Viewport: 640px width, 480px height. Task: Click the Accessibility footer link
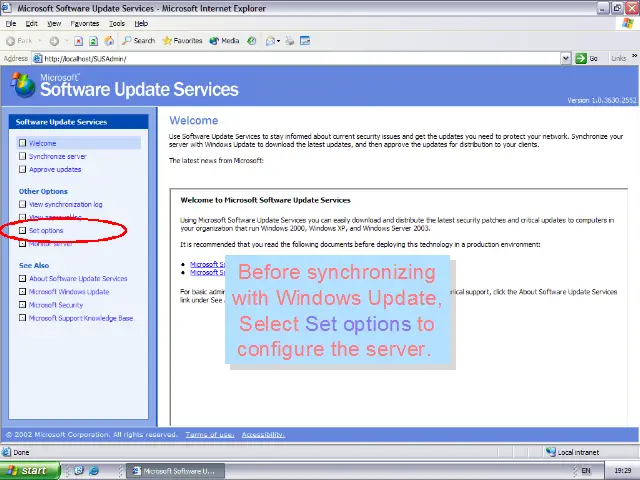click(263, 435)
